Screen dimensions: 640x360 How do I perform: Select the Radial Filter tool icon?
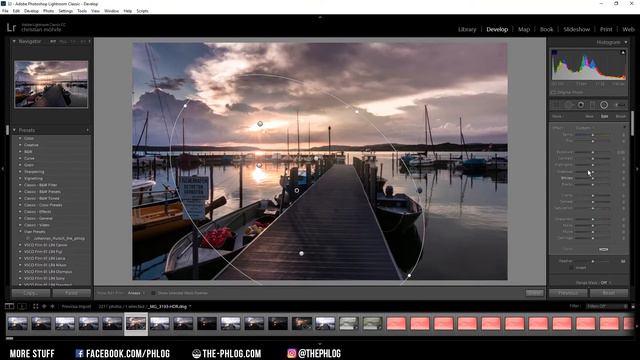[604, 105]
